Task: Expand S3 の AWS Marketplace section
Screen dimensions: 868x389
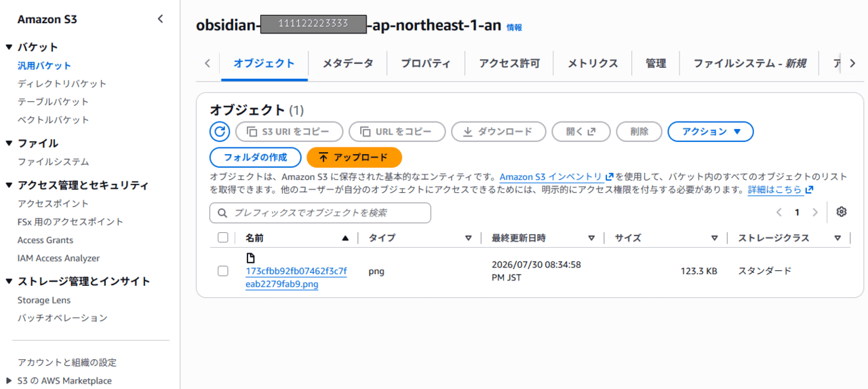Action: point(9,381)
